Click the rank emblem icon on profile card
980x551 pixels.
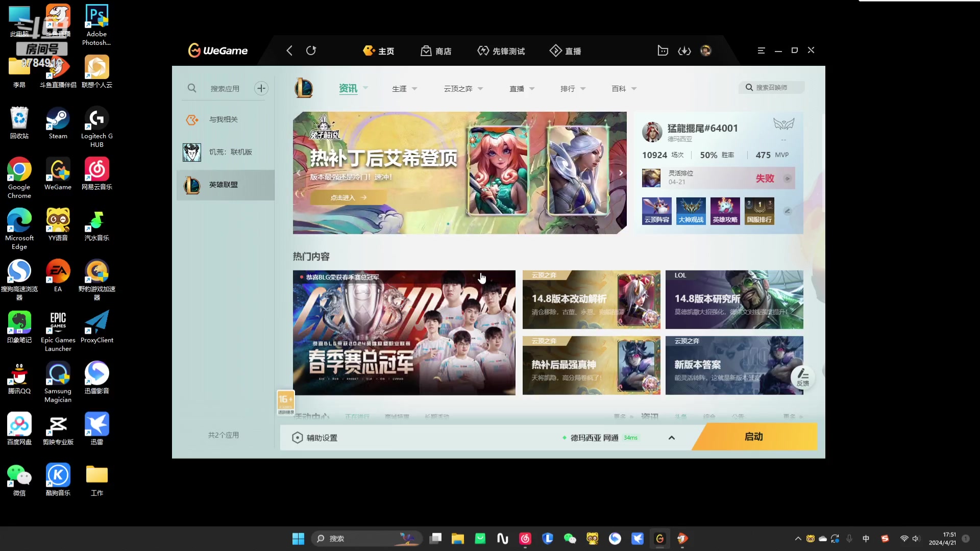click(783, 124)
